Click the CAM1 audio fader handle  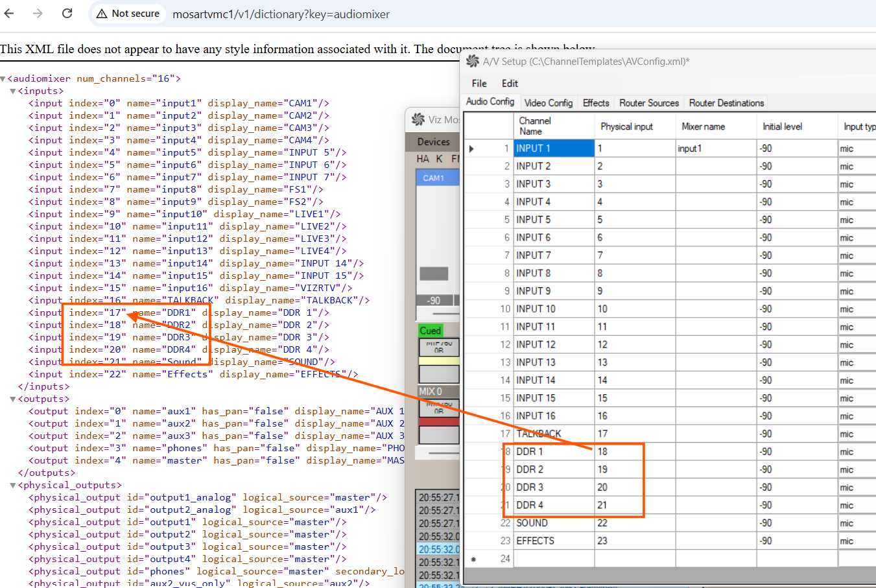coord(434,274)
